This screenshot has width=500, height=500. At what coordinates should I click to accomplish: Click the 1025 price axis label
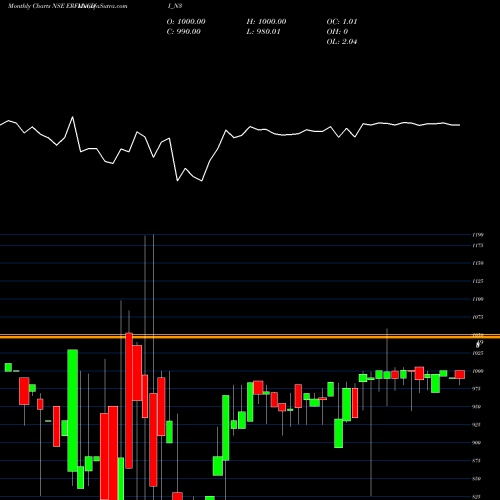tap(478, 353)
